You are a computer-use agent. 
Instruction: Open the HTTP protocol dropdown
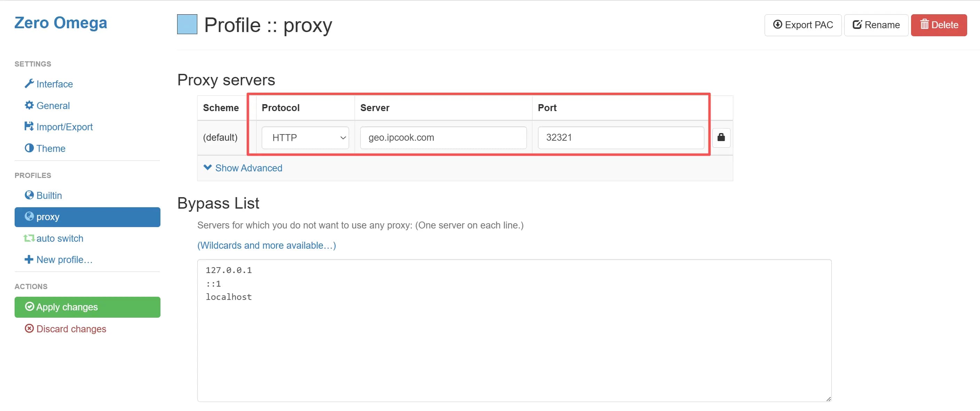pyautogui.click(x=305, y=138)
